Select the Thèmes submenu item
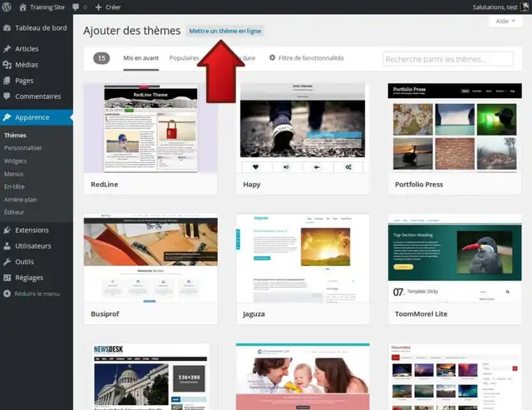 point(15,136)
